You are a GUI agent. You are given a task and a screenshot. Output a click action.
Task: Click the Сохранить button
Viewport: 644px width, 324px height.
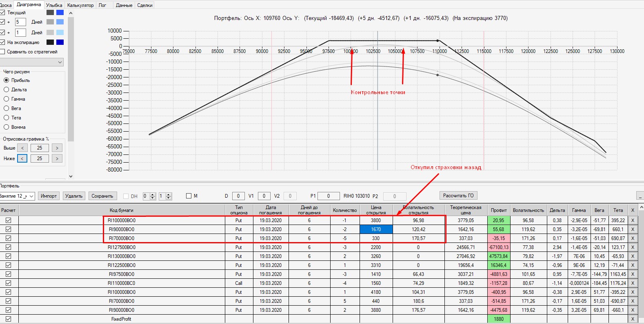pos(102,196)
